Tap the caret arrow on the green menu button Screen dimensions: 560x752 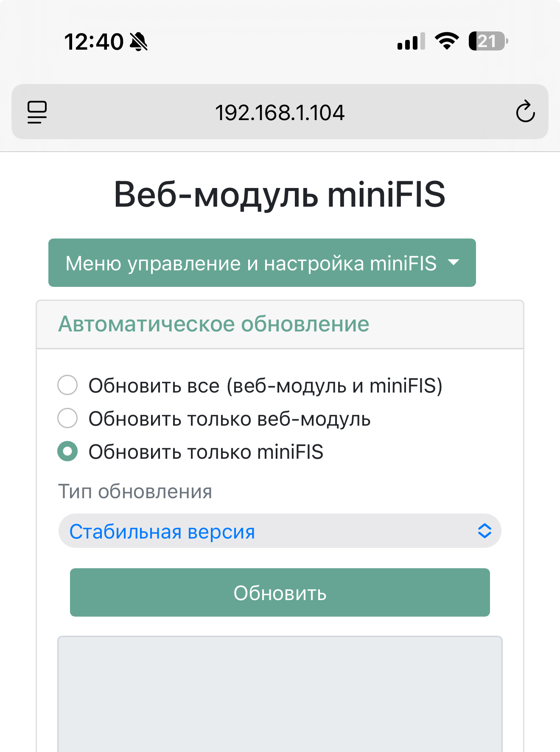pyautogui.click(x=454, y=263)
